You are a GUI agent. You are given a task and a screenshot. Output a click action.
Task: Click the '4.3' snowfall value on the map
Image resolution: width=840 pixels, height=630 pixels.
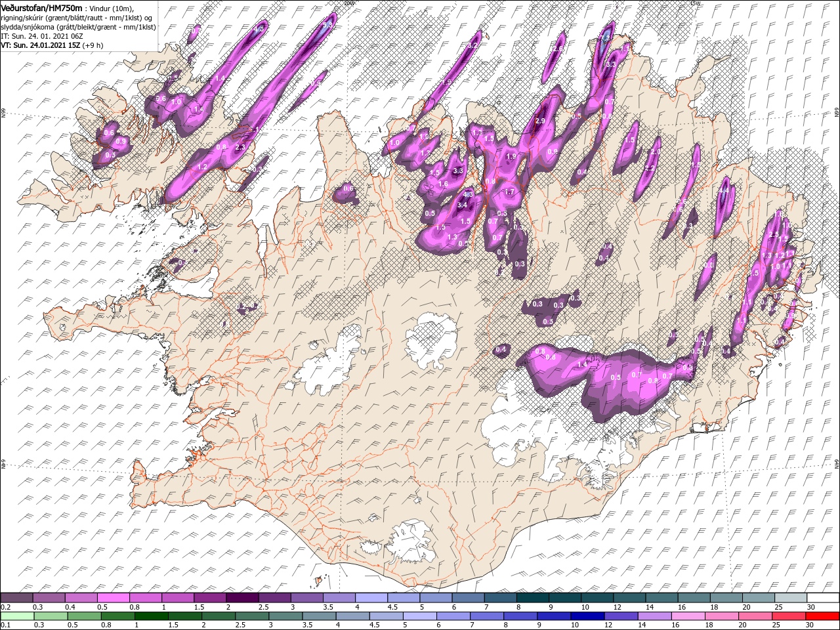click(x=468, y=195)
